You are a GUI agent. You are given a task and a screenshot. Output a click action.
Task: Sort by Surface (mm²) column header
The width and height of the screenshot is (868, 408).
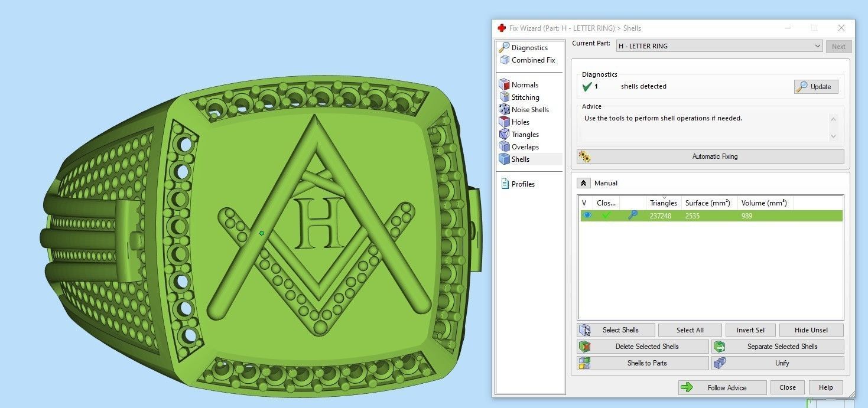click(709, 203)
